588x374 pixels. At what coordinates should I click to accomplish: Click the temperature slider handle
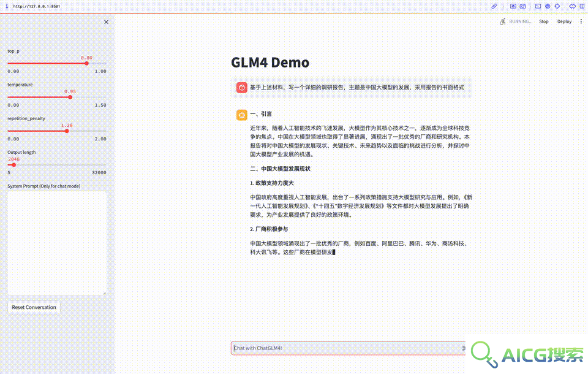pyautogui.click(x=70, y=97)
